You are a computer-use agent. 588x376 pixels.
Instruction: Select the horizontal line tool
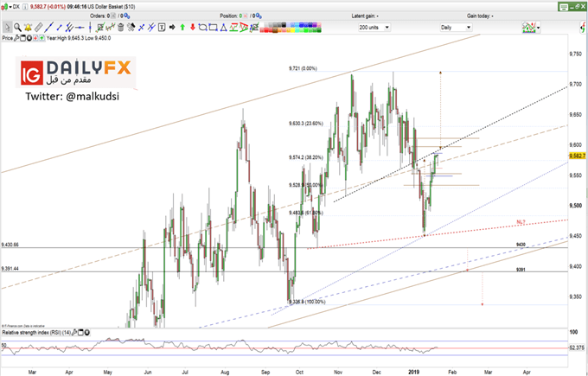[x=80, y=28]
